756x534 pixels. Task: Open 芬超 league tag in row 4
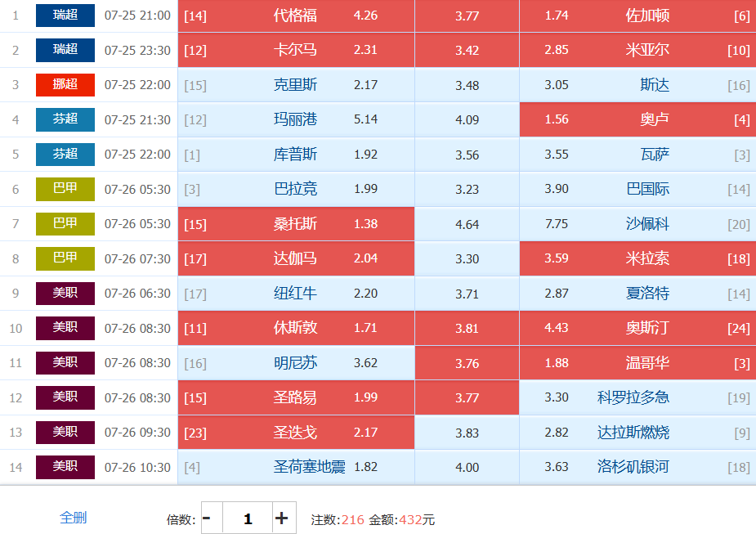click(x=65, y=119)
